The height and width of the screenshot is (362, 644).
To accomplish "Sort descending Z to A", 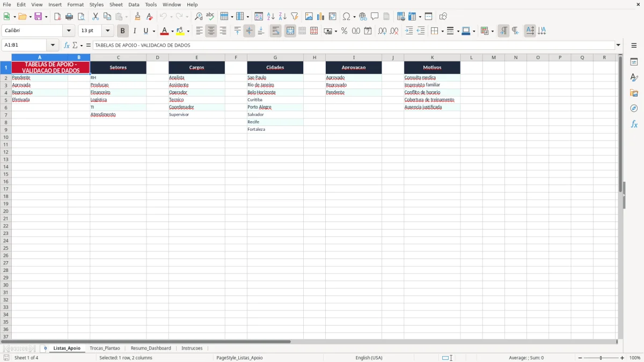I will click(x=282, y=17).
